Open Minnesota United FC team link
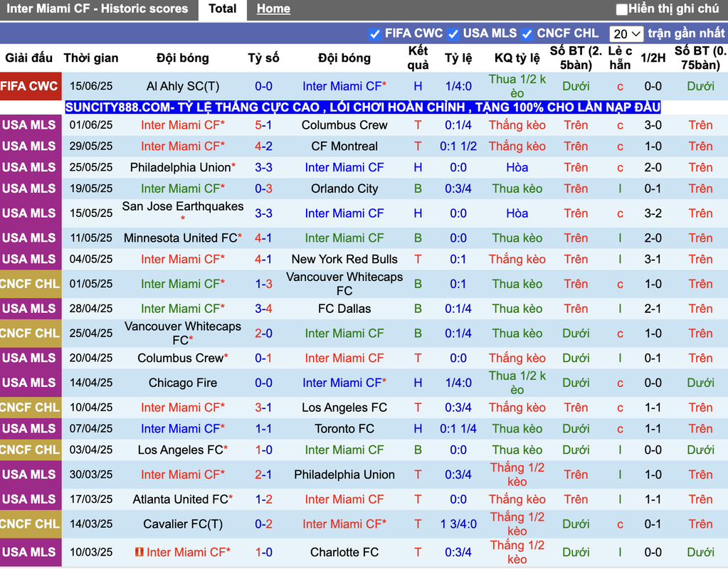 (x=182, y=238)
